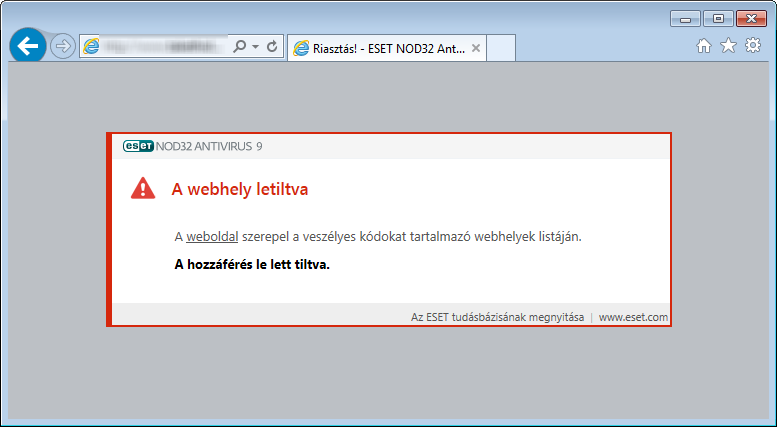The width and height of the screenshot is (777, 427).
Task: Open the Tools gear menu
Action: 753,46
